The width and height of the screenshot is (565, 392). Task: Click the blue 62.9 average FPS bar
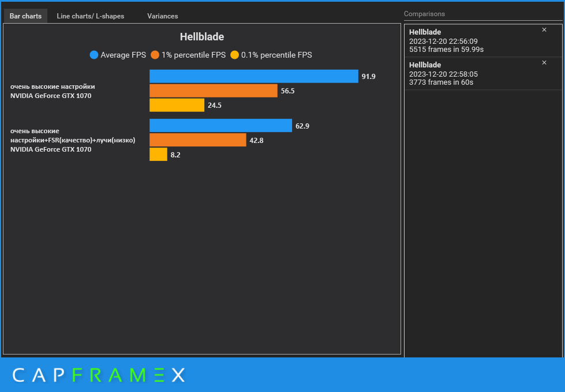(220, 125)
